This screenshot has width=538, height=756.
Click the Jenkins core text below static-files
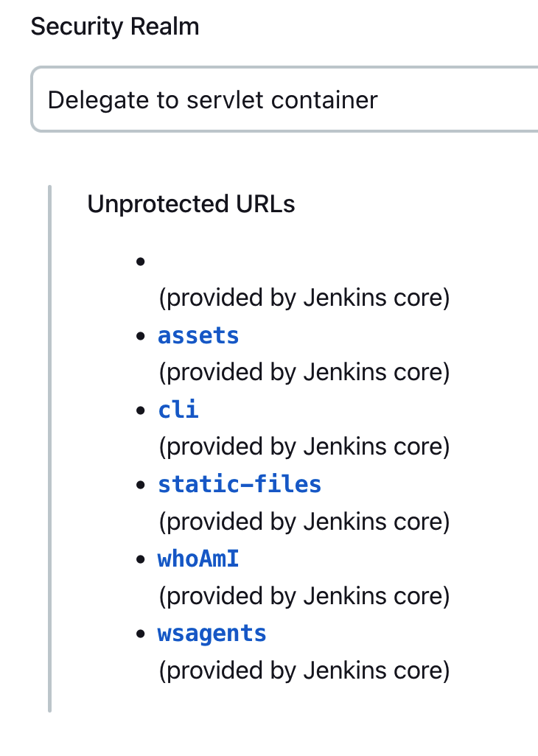pos(304,522)
